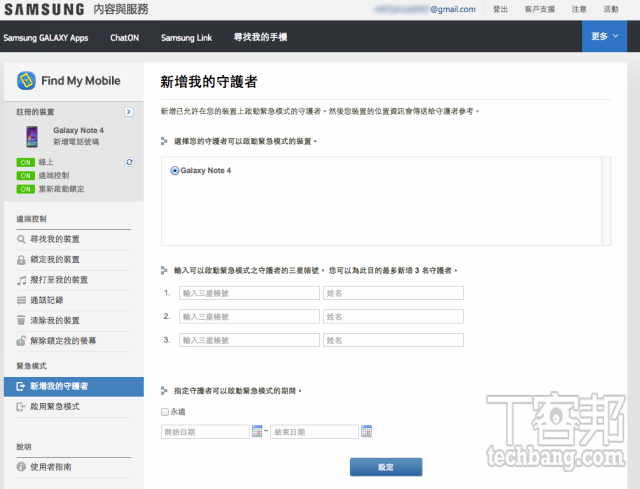Image resolution: width=640 pixels, height=489 pixels.
Task: Click the second Samsung account input field
Action: coord(249,317)
